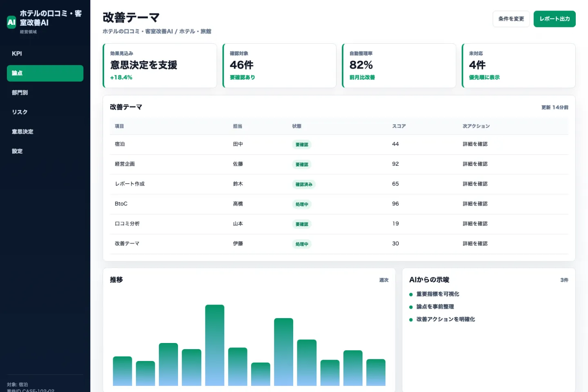Screen dimensions: 588x392
Task: Open 詳細を確認 for the 宿泊 row
Action: (475, 144)
